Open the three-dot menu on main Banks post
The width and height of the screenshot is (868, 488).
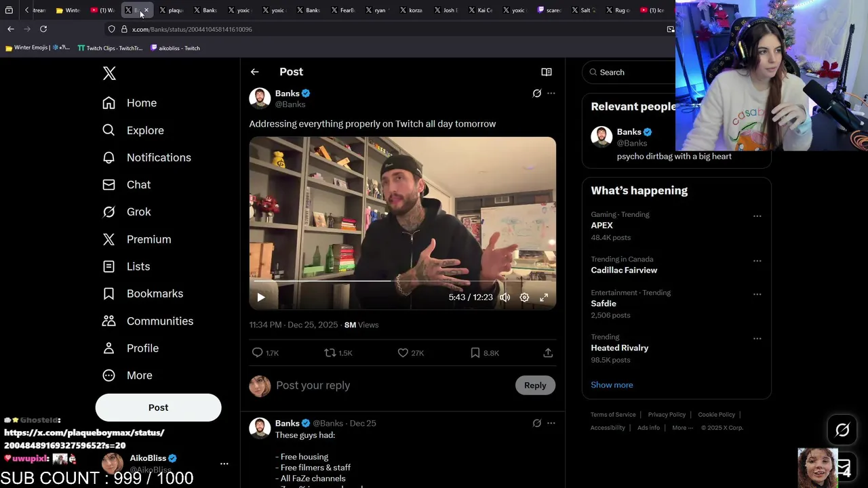551,93
